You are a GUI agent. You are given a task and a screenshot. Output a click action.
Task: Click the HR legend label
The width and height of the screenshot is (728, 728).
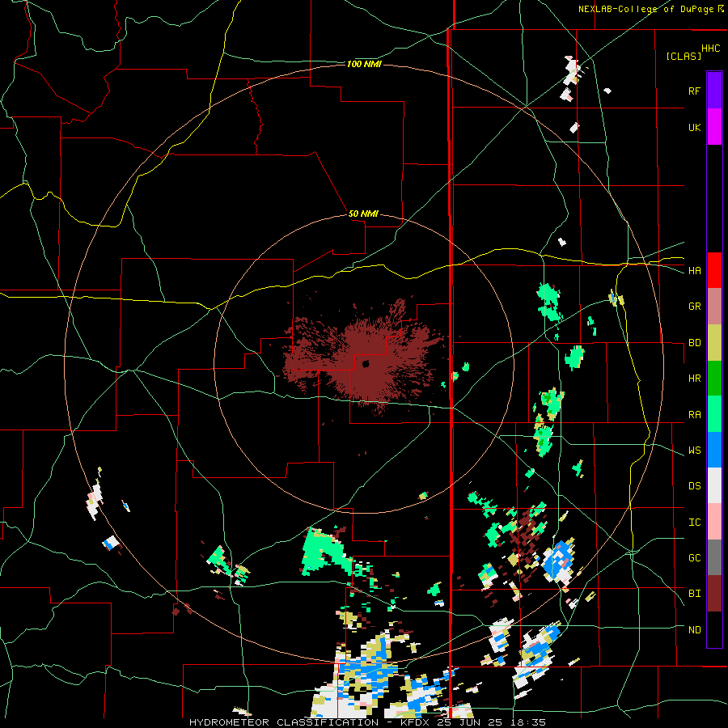[x=694, y=379]
